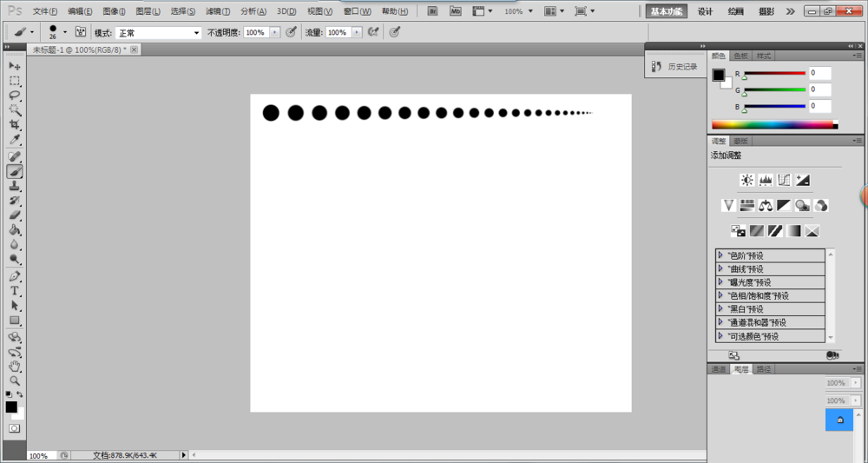The image size is (868, 463).
Task: Select the Hand tool
Action: coord(15,366)
